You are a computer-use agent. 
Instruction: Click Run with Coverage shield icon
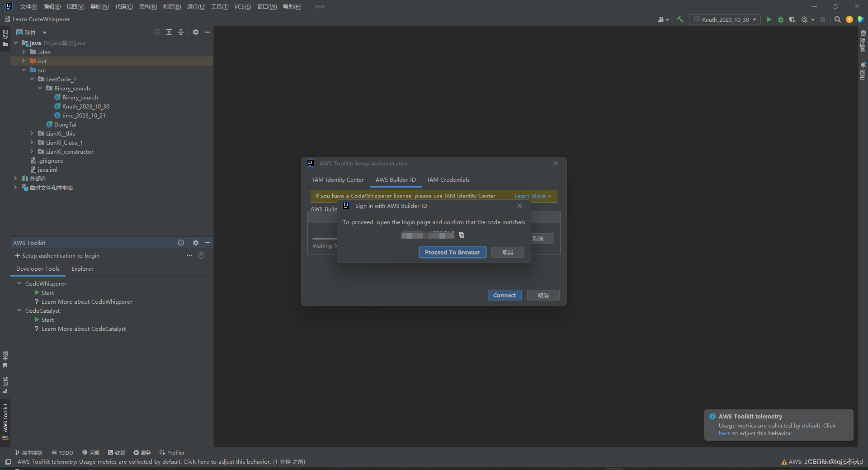pyautogui.click(x=792, y=19)
